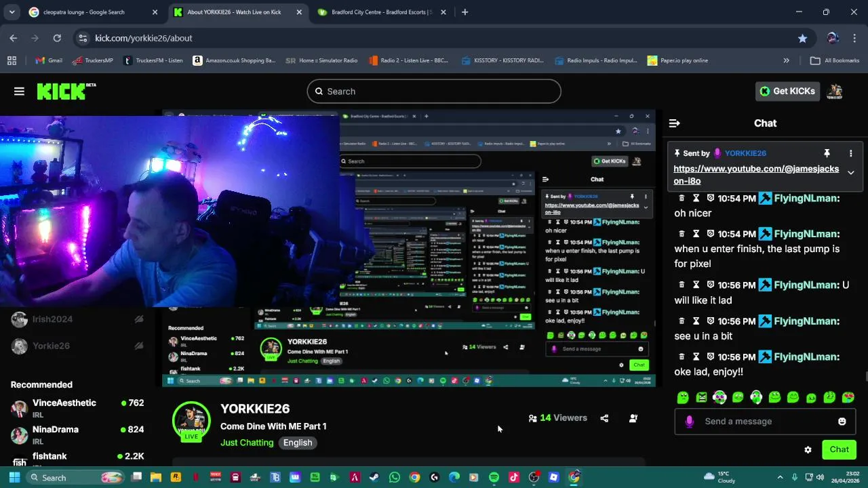Show more bookmarks with double chevron
Screen dimensions: 868x488
(x=786, y=60)
